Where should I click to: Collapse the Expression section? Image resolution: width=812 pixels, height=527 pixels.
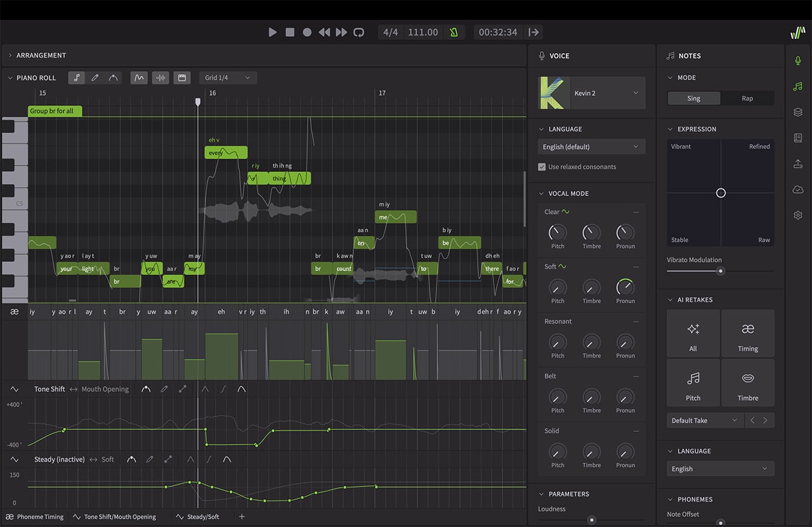(x=671, y=129)
